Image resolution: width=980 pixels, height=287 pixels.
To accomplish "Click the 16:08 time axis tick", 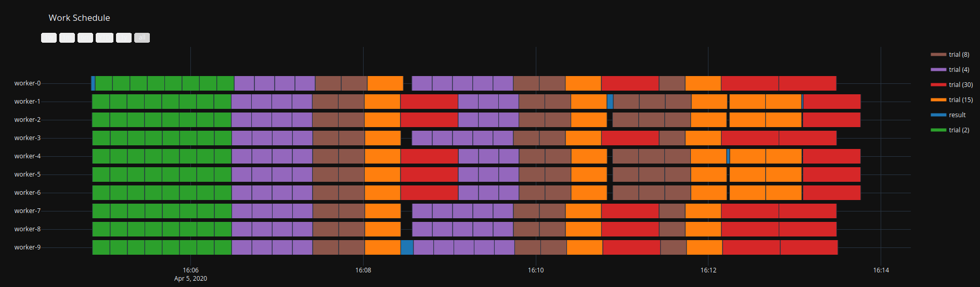I will pos(363,270).
